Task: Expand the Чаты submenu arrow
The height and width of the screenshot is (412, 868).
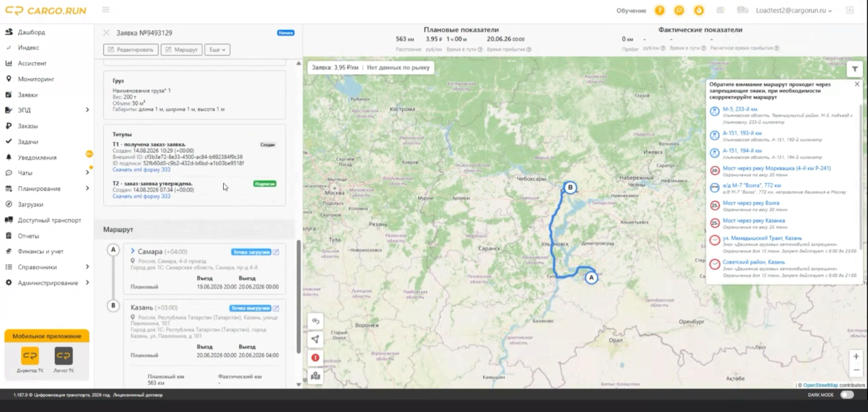Action: [87, 173]
